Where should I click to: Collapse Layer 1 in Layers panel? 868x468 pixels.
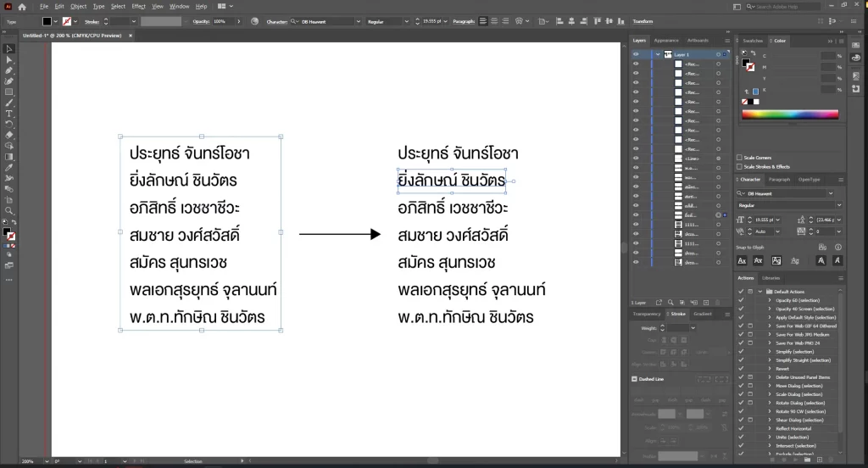pyautogui.click(x=658, y=54)
